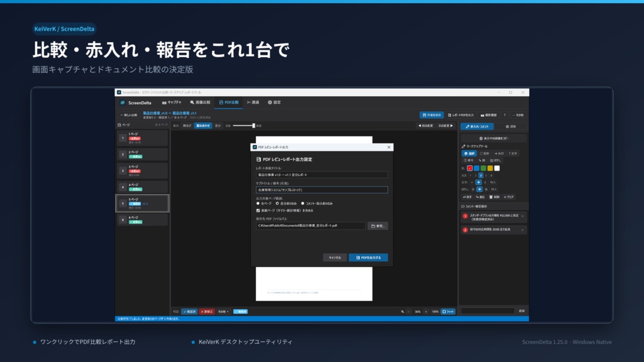
Task: Mark page as 確認済 at bottom
Action: (x=189, y=312)
